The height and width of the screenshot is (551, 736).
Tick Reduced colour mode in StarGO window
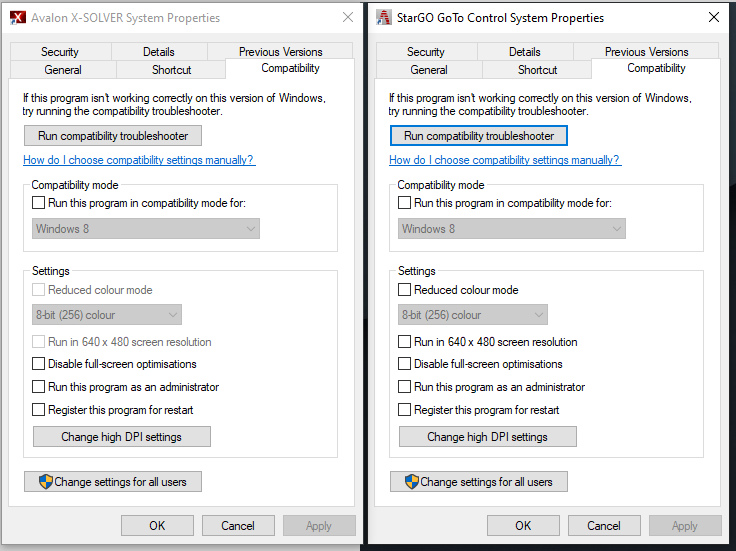404,290
